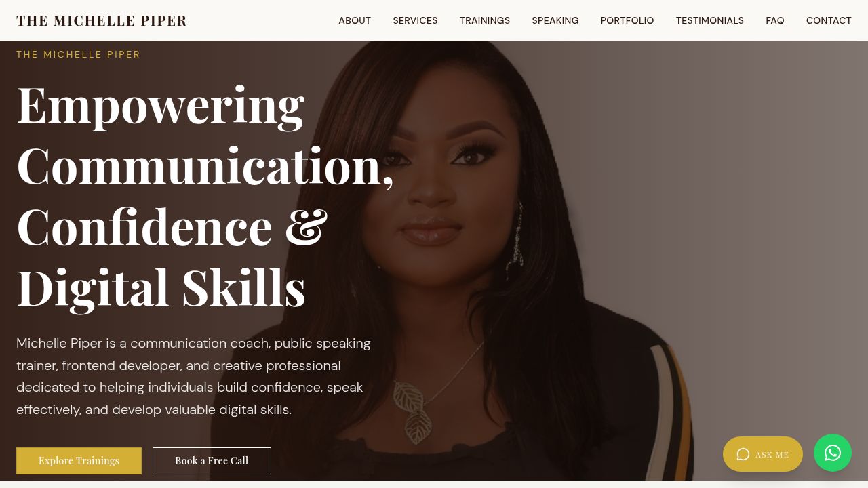Select Speaking from the navigation
Image resolution: width=868 pixels, height=488 pixels.
(555, 20)
